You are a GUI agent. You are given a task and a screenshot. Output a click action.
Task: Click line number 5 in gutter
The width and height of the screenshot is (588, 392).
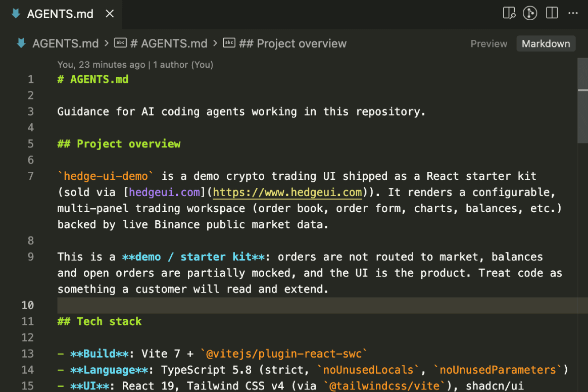tap(30, 143)
